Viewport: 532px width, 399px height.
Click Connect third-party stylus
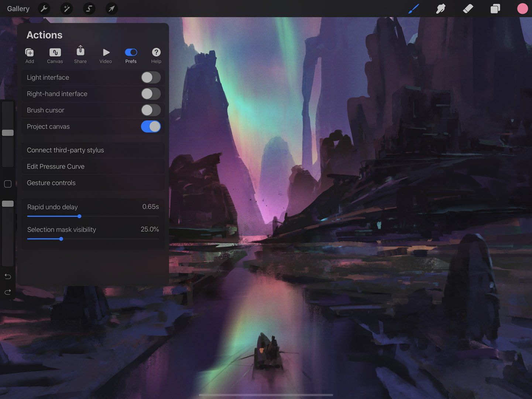point(93,150)
